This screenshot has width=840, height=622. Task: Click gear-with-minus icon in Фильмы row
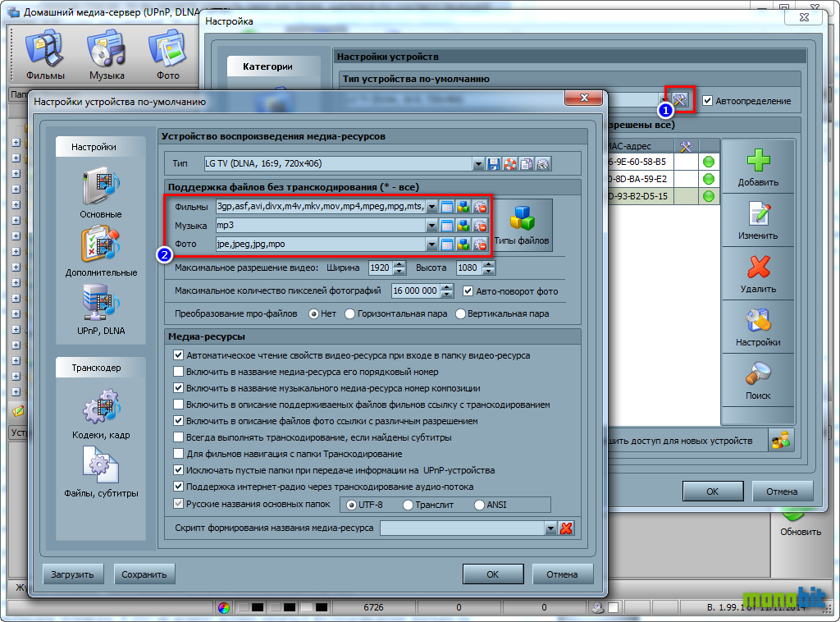(x=480, y=207)
